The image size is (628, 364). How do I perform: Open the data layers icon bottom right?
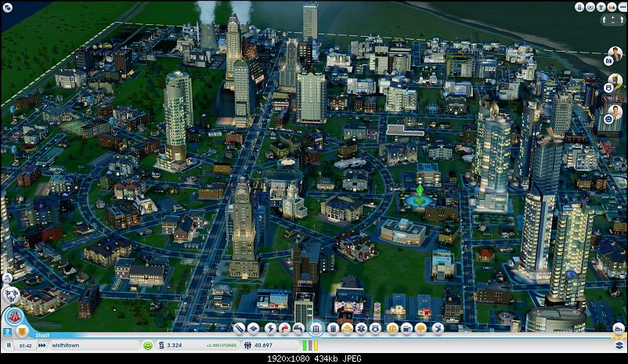(x=619, y=344)
